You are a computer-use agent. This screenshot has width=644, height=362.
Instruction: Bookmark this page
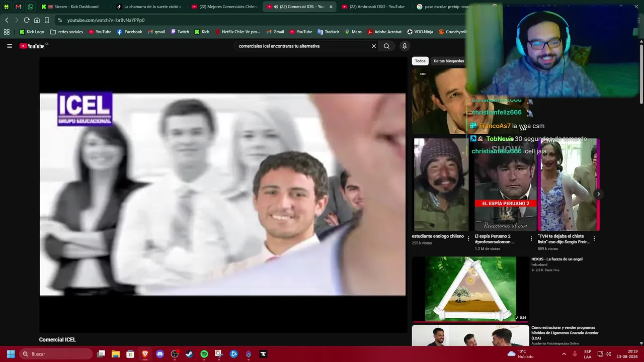click(x=47, y=20)
